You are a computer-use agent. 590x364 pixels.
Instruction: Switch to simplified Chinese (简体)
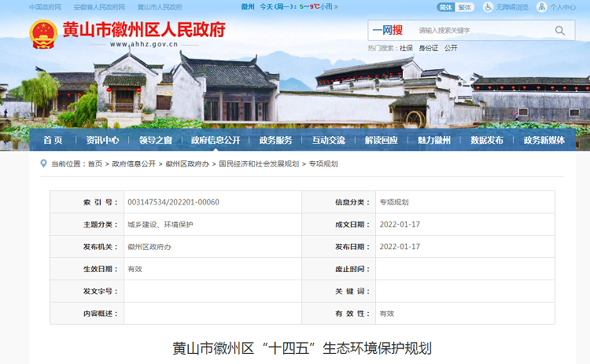coord(446,7)
